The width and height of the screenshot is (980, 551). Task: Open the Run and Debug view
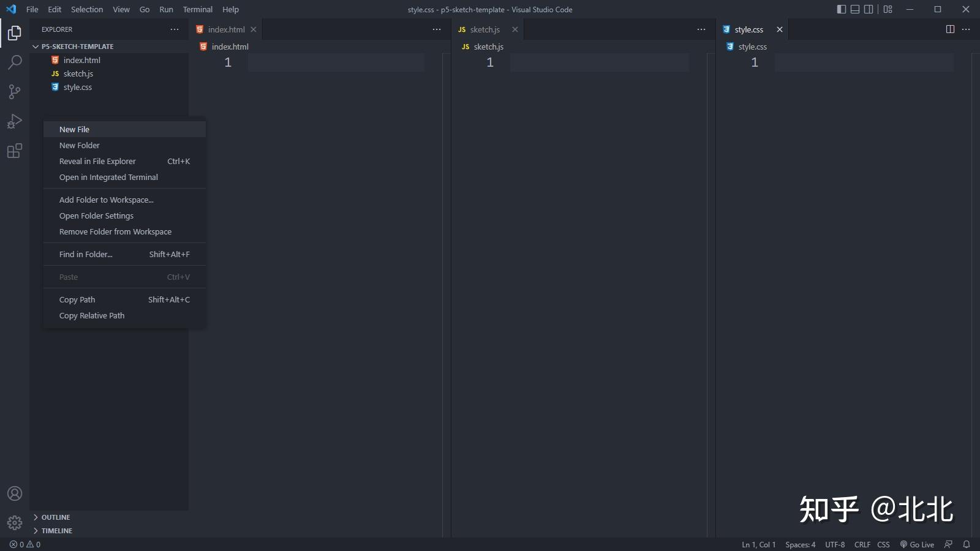coord(14,121)
